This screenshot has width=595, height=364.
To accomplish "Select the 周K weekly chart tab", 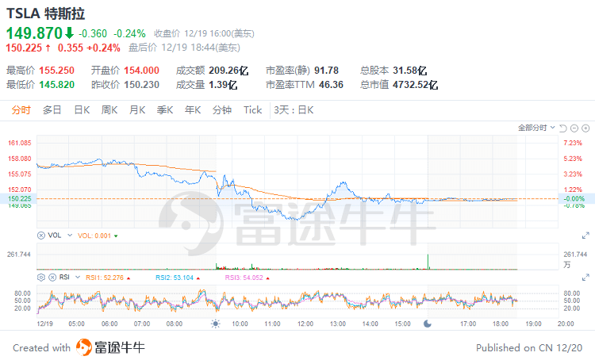I will 109,110.
